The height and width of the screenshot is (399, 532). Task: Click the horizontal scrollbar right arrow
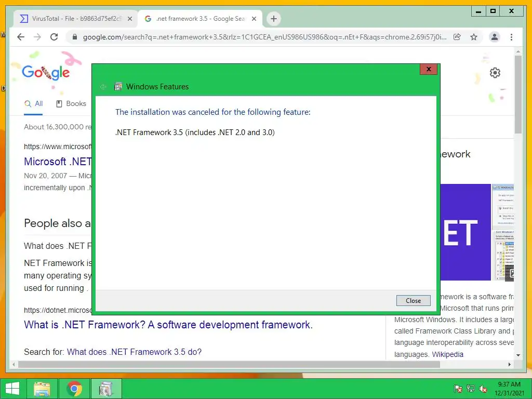509,364
